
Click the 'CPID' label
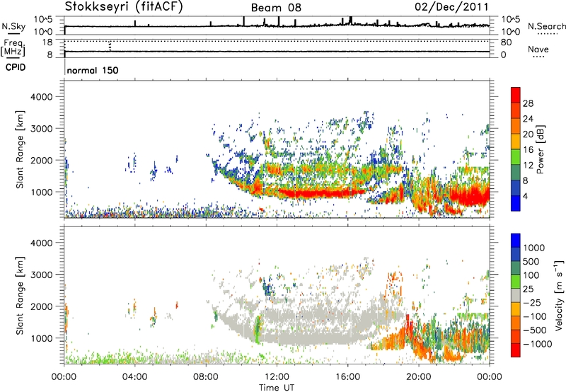pyautogui.click(x=16, y=67)
